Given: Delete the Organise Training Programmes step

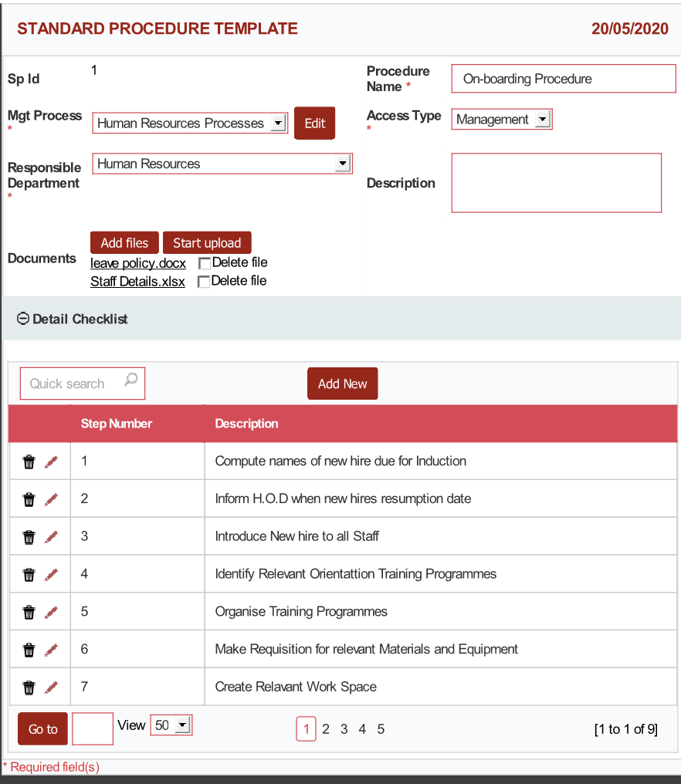Looking at the screenshot, I should (29, 612).
